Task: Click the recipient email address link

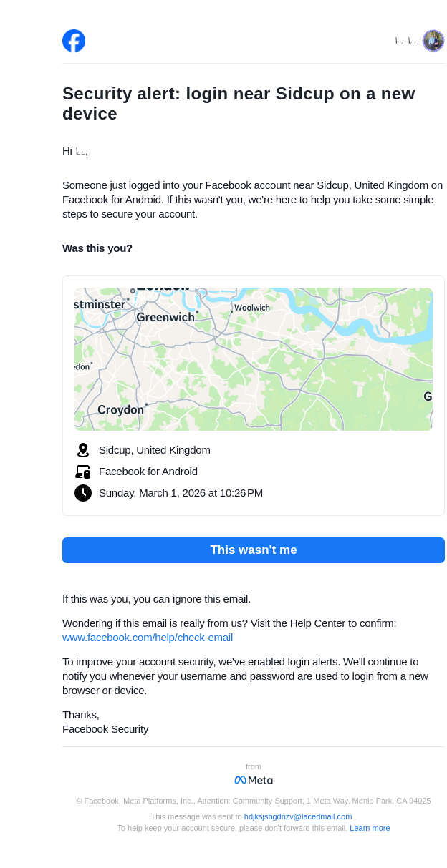Action: [298, 816]
